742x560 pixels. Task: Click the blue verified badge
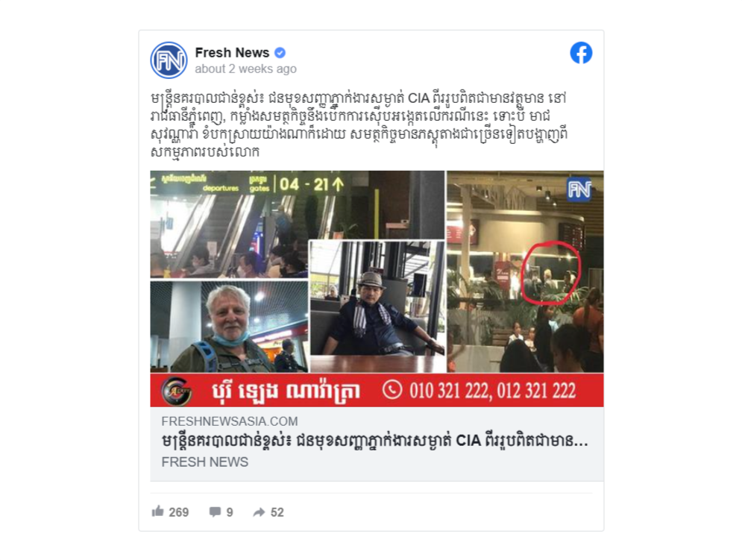280,52
